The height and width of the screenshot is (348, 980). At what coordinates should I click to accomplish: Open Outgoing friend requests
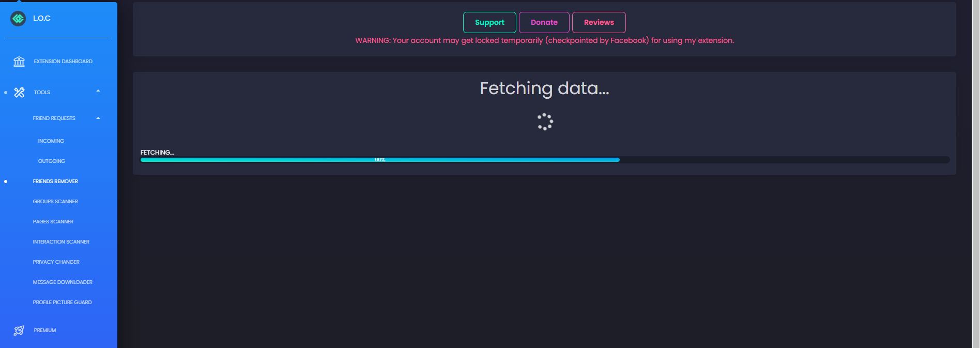(52, 161)
